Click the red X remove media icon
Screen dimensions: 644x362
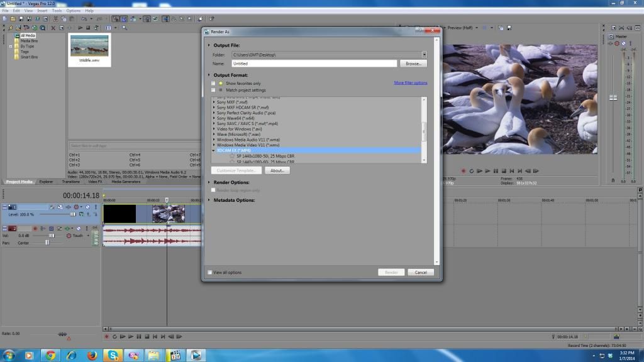point(53,28)
